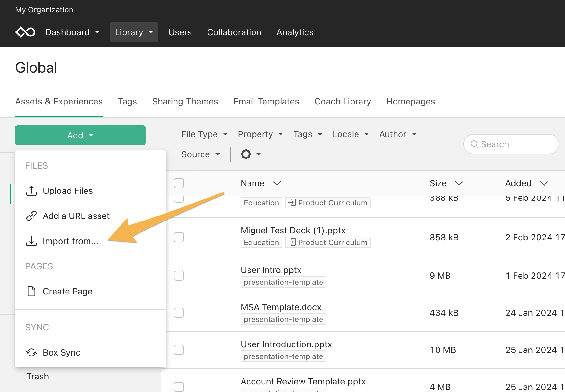The image size is (565, 392).
Task: Open MSA Template.docx file
Action: click(x=281, y=307)
